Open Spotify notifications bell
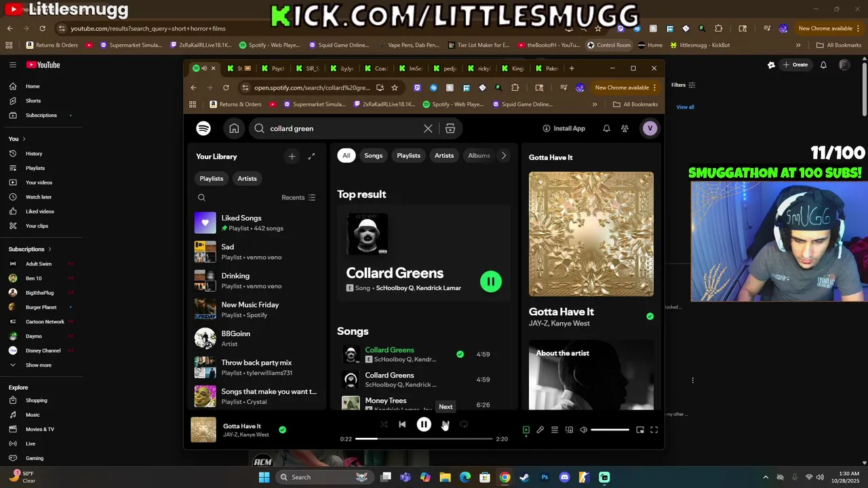Screen dimensions: 868x488 click(606, 128)
